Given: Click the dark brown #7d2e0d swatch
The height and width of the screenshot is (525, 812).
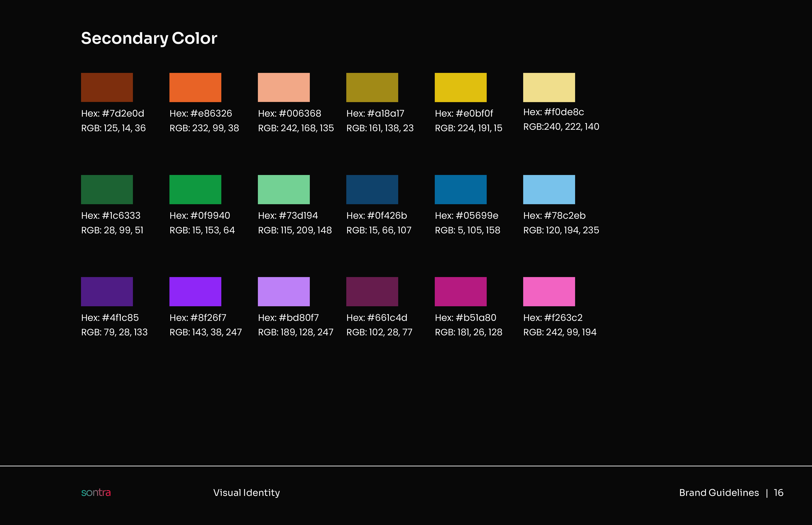Looking at the screenshot, I should pos(107,87).
